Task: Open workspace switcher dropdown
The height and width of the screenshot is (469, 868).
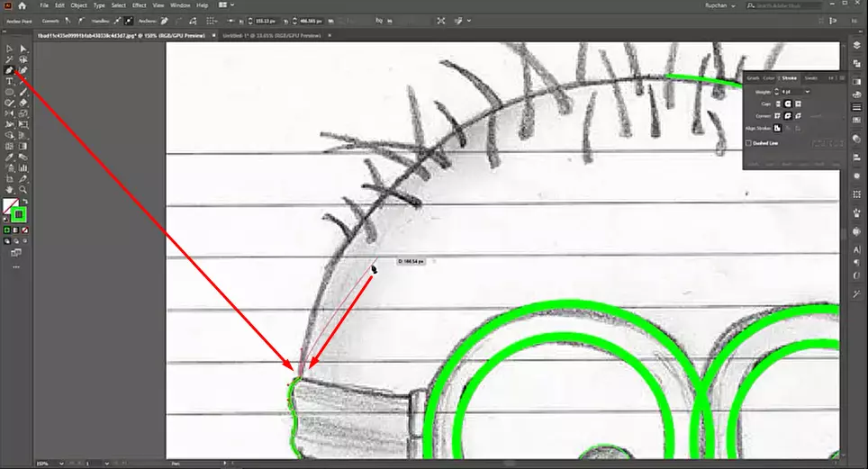Action: click(x=226, y=5)
